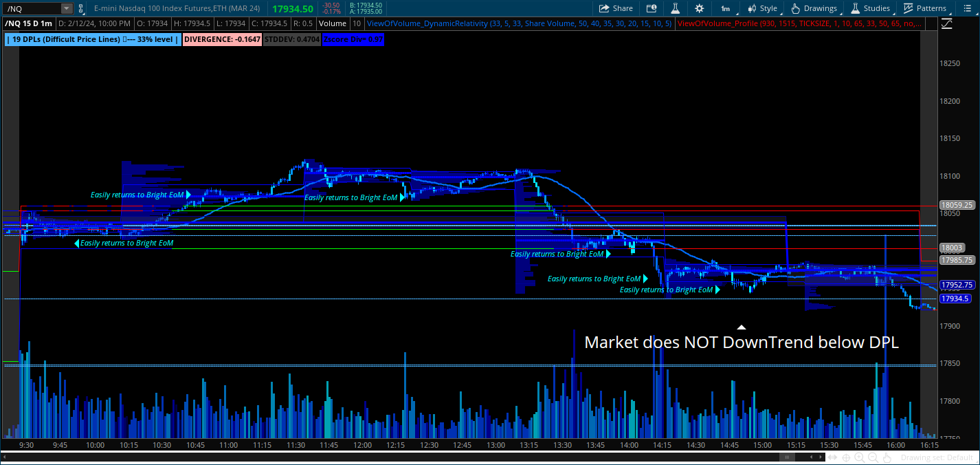Open chart settings gear icon
The image size is (980, 465).
(x=699, y=8)
